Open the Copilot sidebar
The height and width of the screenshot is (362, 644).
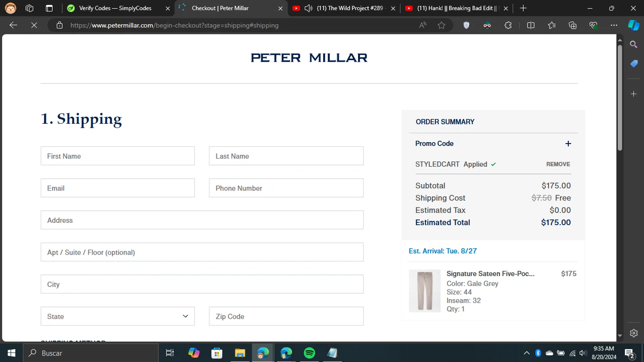coord(634,25)
